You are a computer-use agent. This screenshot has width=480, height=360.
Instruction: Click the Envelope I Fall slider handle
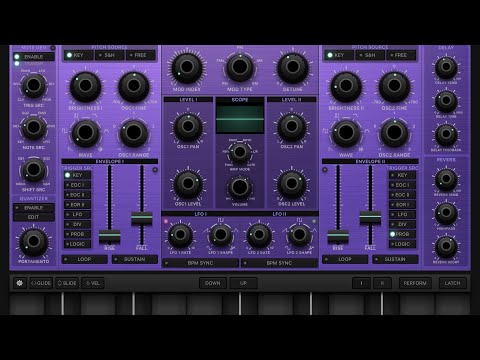coord(142,218)
